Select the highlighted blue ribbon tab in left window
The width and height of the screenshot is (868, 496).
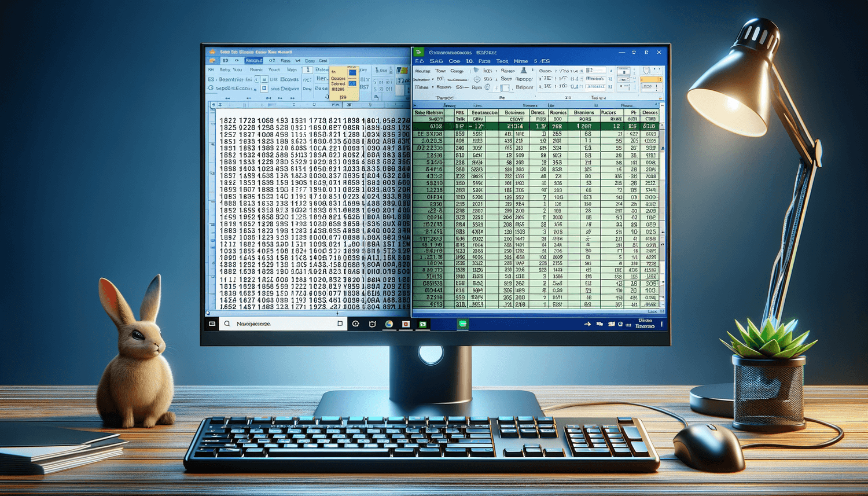click(x=253, y=60)
